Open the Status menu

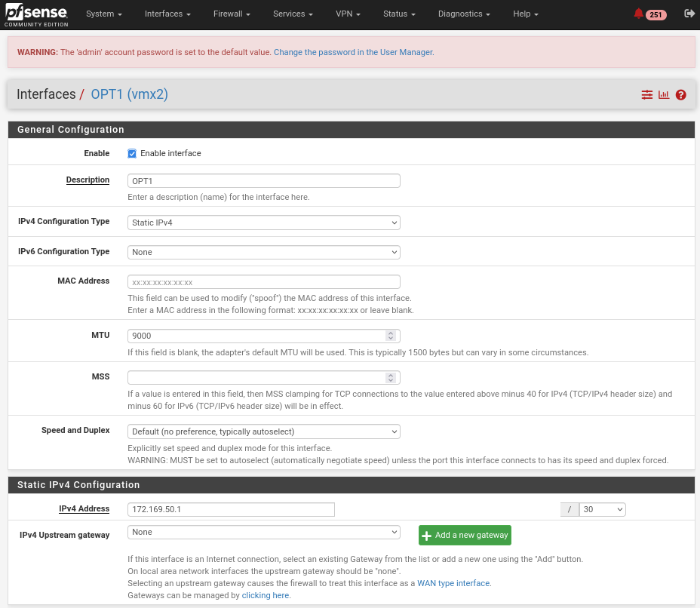point(399,14)
